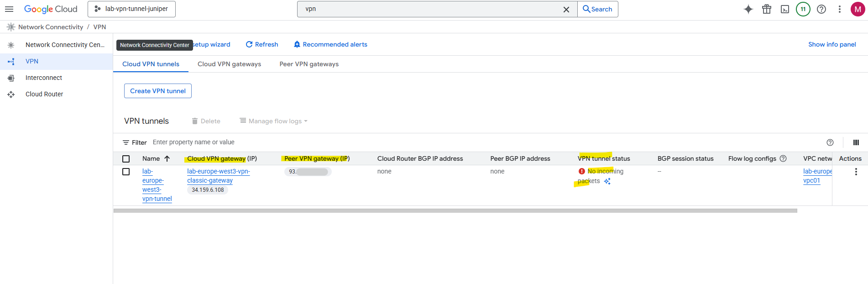This screenshot has height=284, width=868.
Task: Click the Delete tunnel button
Action: 206,121
